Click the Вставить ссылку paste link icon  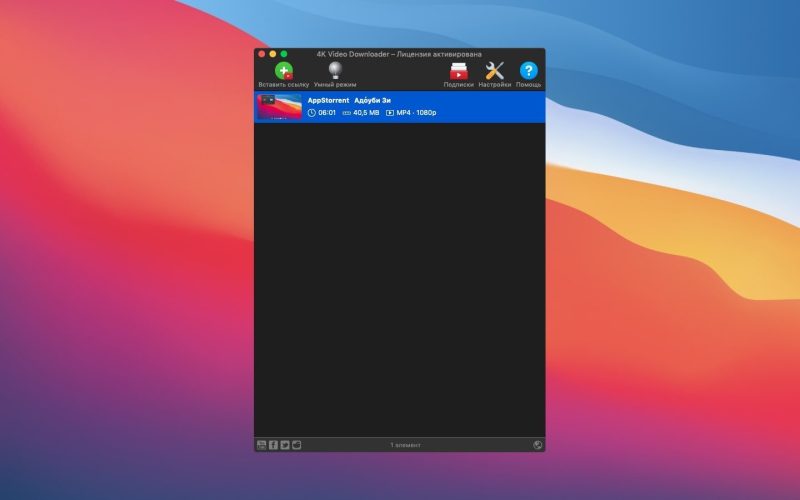[284, 71]
